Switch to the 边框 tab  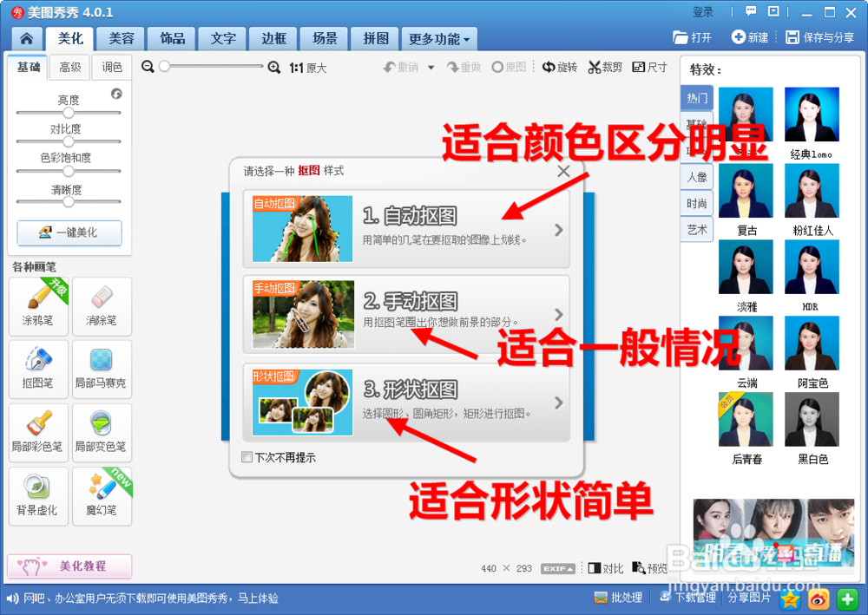(x=274, y=39)
